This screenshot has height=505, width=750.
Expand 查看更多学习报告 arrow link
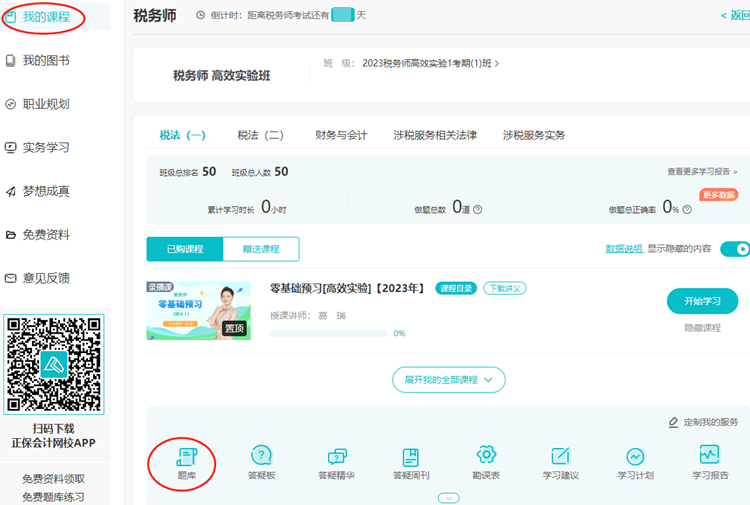pos(702,171)
